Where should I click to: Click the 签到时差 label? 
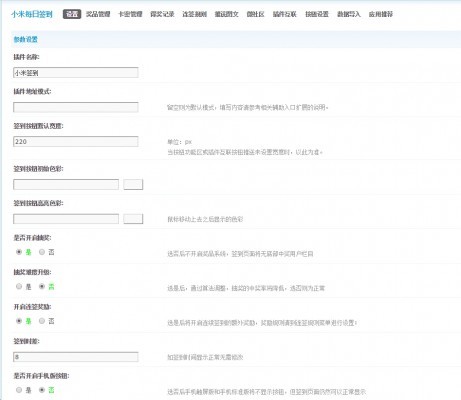(26, 341)
